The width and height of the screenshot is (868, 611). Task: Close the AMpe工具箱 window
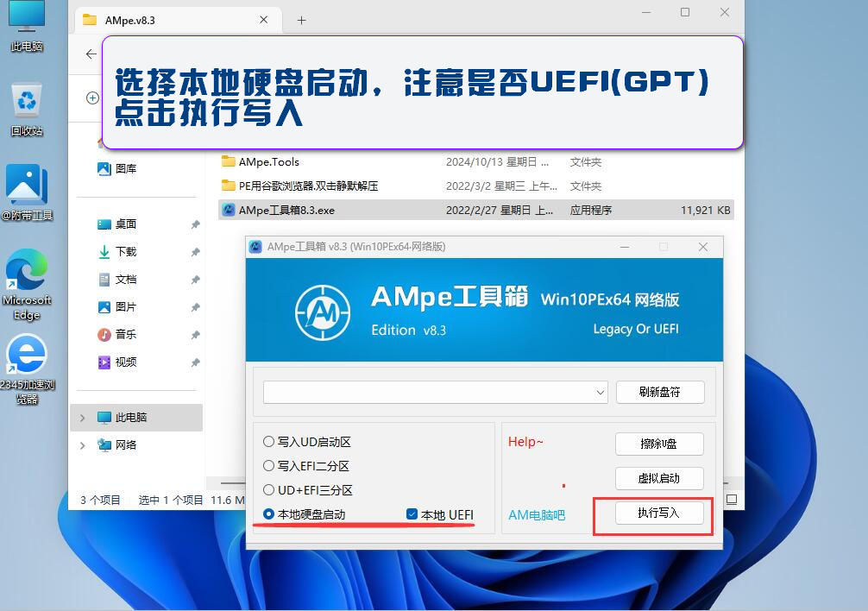click(703, 247)
